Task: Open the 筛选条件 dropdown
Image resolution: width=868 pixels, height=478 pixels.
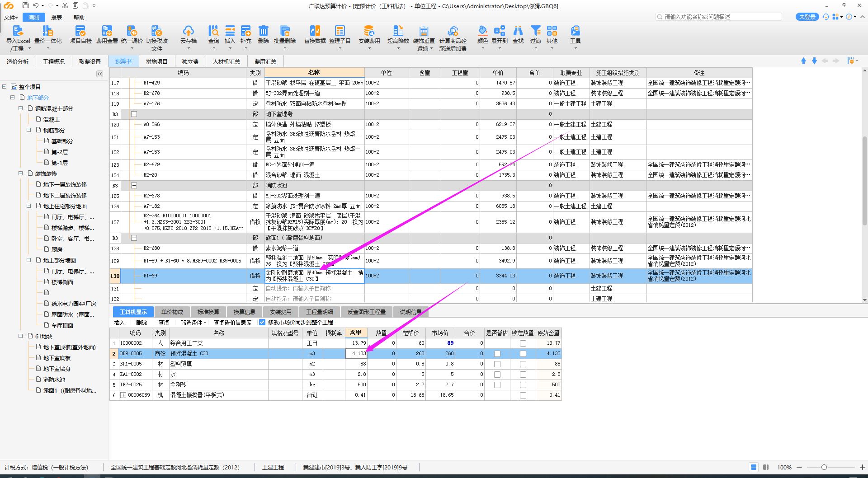Action: point(193,323)
